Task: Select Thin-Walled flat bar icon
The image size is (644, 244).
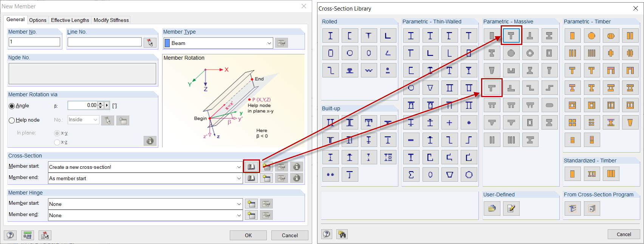Action: click(411, 140)
